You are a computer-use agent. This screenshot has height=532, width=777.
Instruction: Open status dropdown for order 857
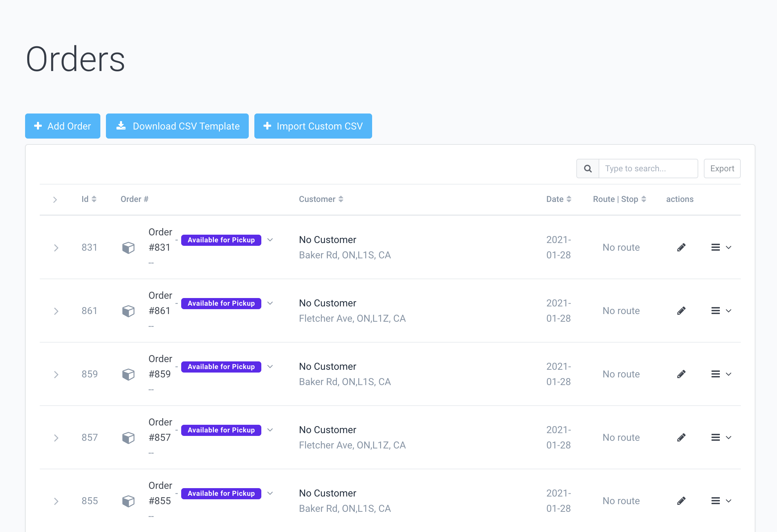(270, 430)
